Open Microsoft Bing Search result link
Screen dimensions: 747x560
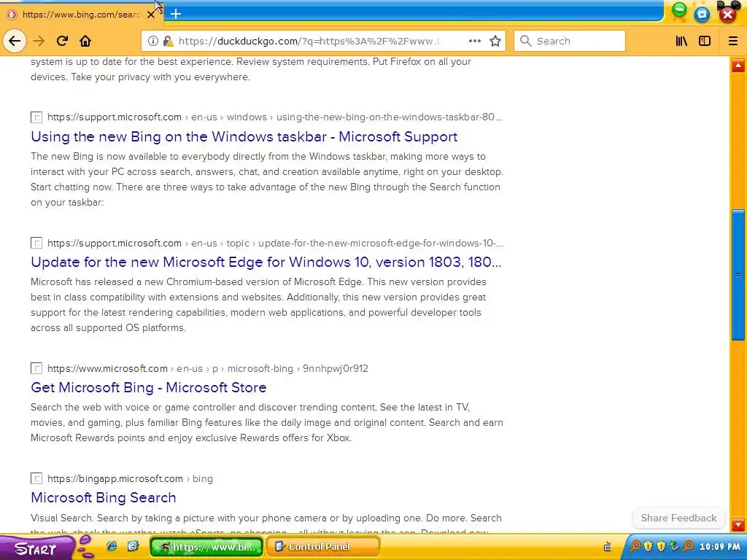pyautogui.click(x=104, y=497)
